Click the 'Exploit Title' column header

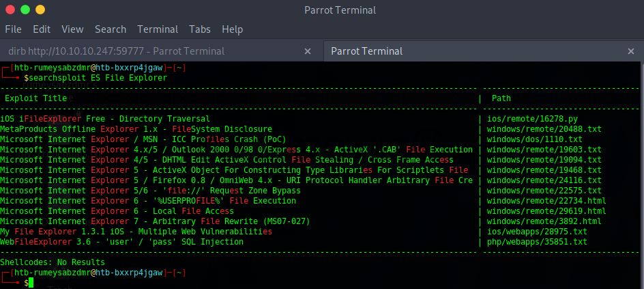pos(35,98)
